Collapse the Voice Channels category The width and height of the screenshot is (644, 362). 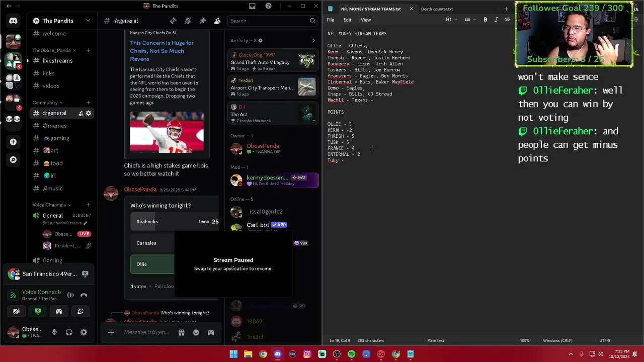click(52, 205)
